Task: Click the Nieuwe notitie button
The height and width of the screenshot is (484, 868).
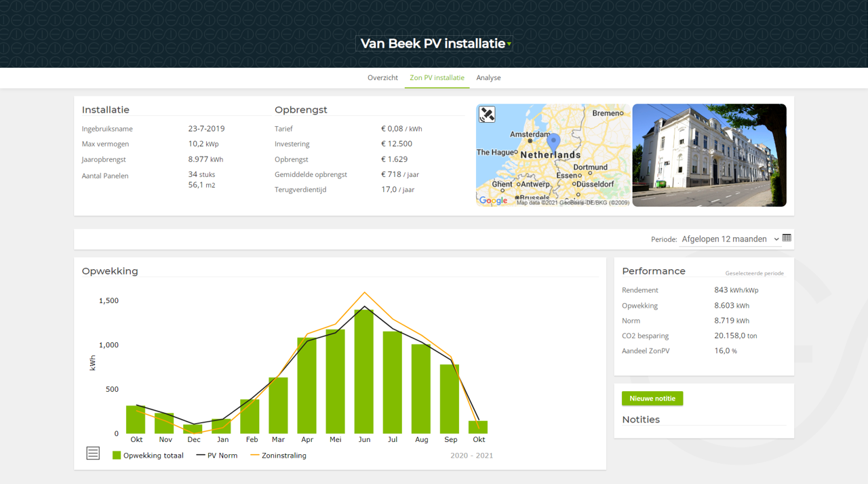Action: click(652, 399)
